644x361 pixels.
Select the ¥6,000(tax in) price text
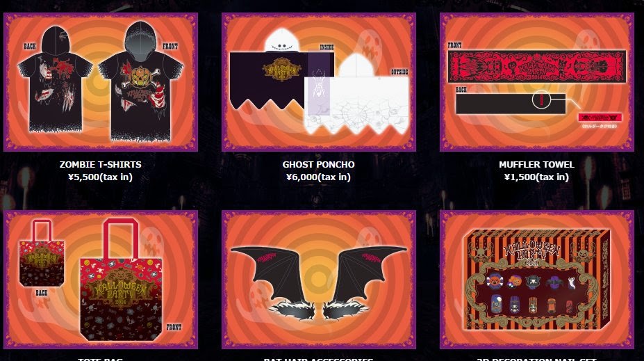(x=319, y=177)
